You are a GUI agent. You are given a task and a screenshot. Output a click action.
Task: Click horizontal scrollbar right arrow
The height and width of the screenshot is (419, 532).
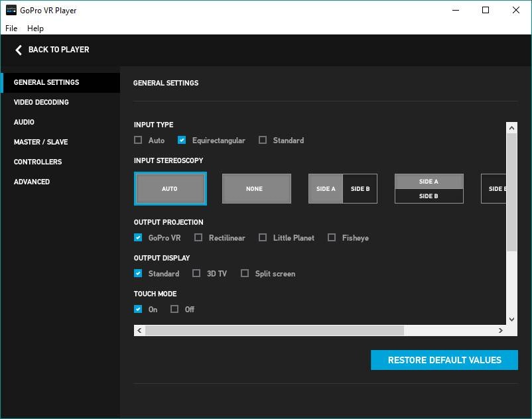coord(500,331)
